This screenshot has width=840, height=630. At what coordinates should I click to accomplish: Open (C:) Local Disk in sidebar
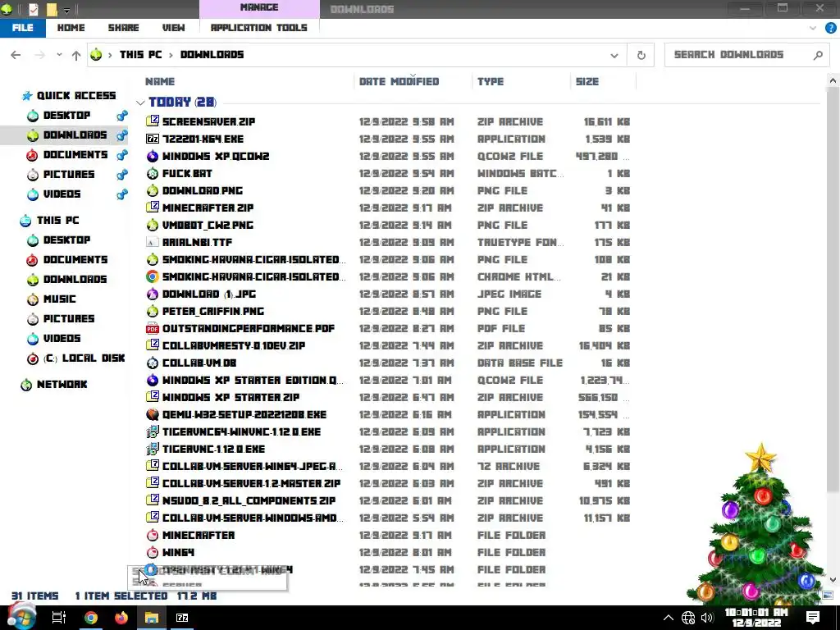[84, 358]
